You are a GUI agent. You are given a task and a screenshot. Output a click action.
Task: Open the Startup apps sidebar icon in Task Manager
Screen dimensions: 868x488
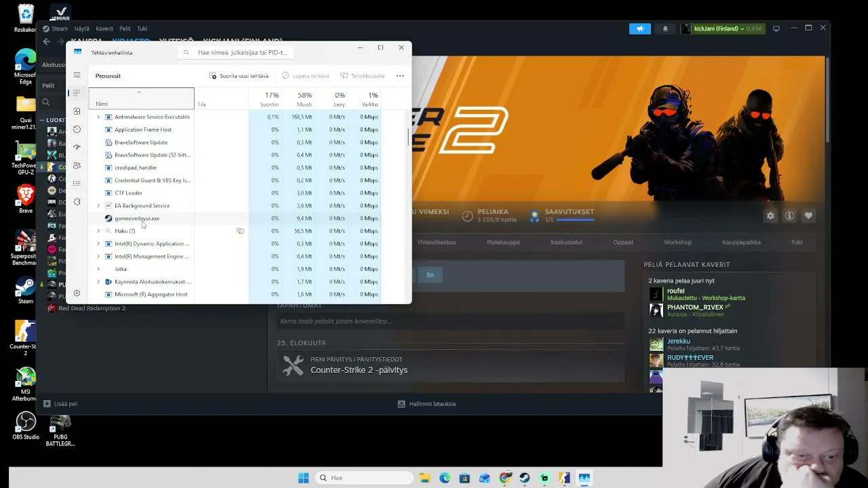(x=77, y=147)
